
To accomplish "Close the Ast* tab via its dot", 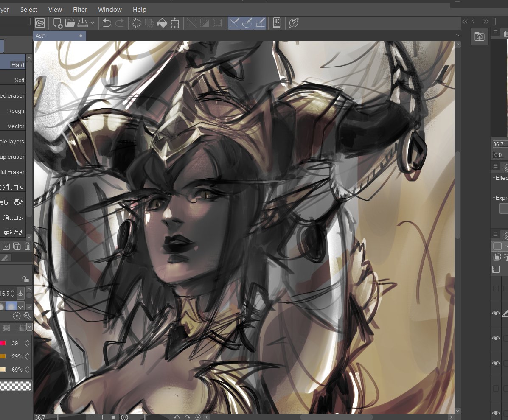I will (81, 36).
